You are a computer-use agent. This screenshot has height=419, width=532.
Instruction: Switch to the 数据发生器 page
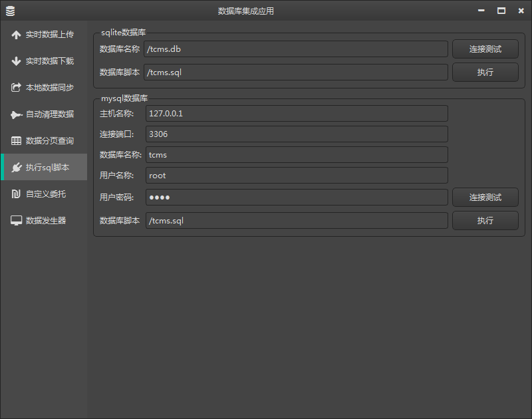click(44, 221)
